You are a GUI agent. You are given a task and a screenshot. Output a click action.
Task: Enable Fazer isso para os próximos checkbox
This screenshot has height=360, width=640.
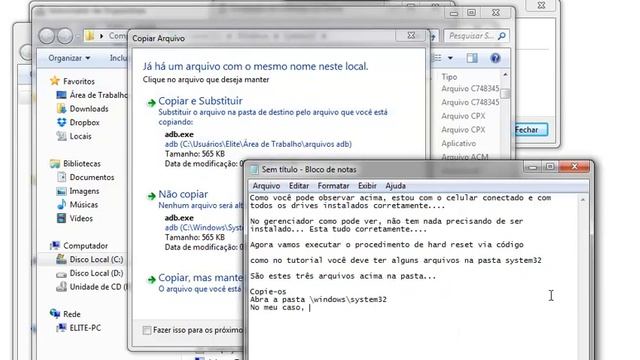(147, 330)
